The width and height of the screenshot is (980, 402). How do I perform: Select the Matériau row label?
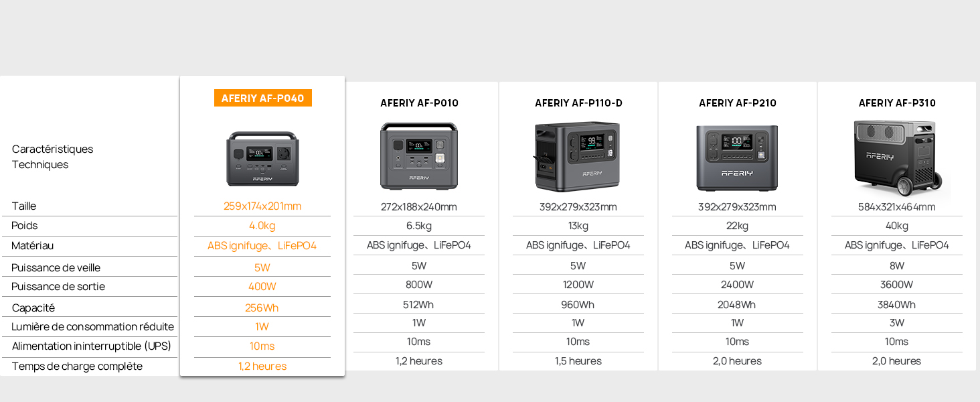click(x=33, y=246)
